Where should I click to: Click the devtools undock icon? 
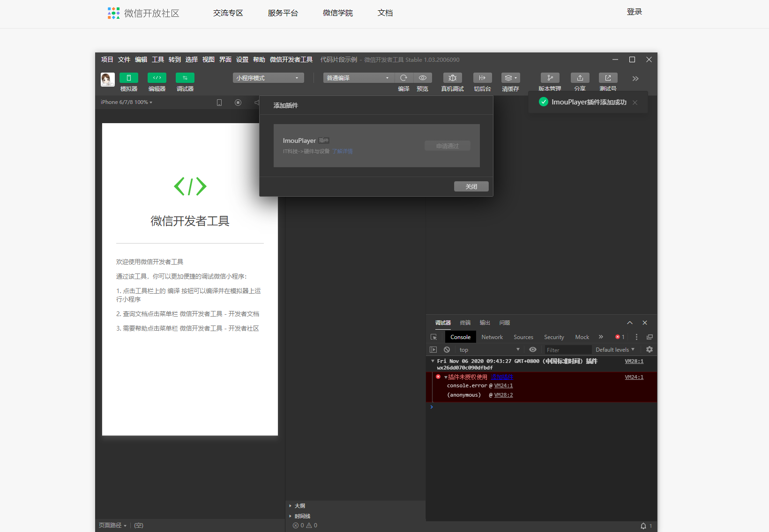650,337
